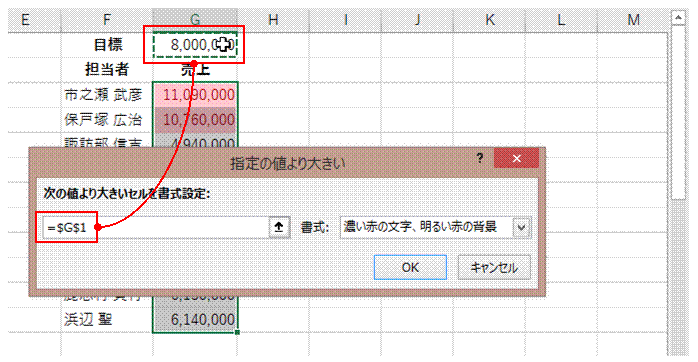The width and height of the screenshot is (698, 362).
Task: Click the 担当者 header cell
Action: coord(107,69)
